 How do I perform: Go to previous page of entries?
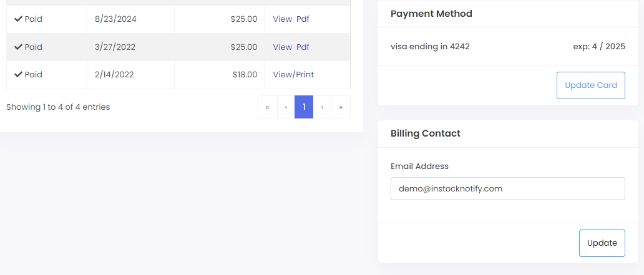click(286, 107)
